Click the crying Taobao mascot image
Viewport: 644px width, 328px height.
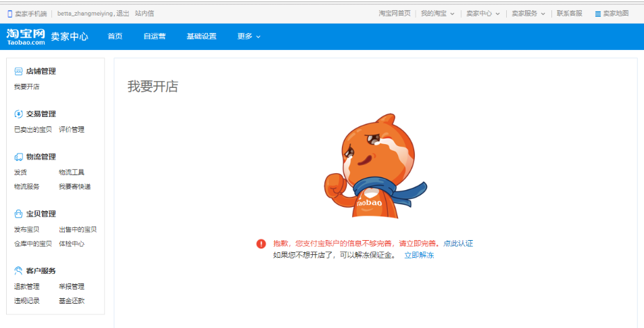coord(376,166)
